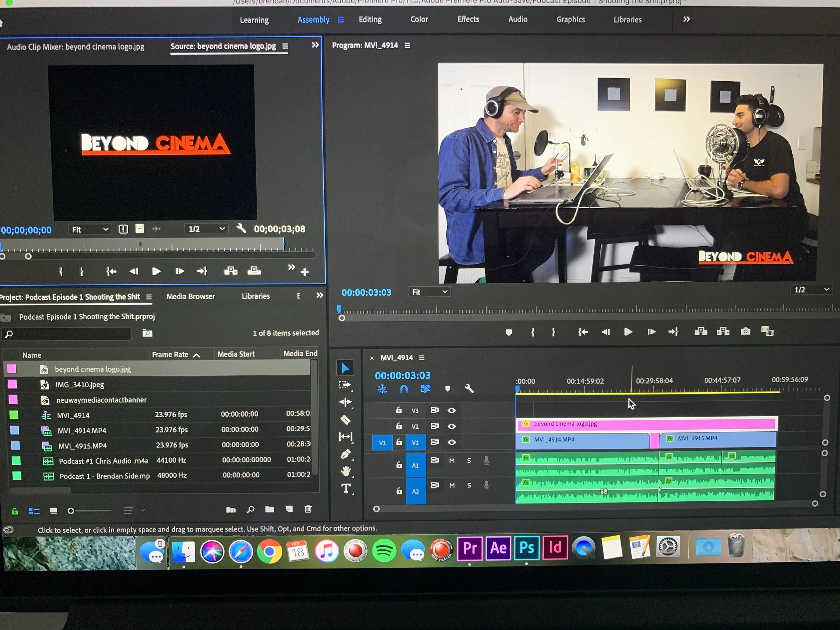
Task: Open the Media Browser tab
Action: [191, 297]
